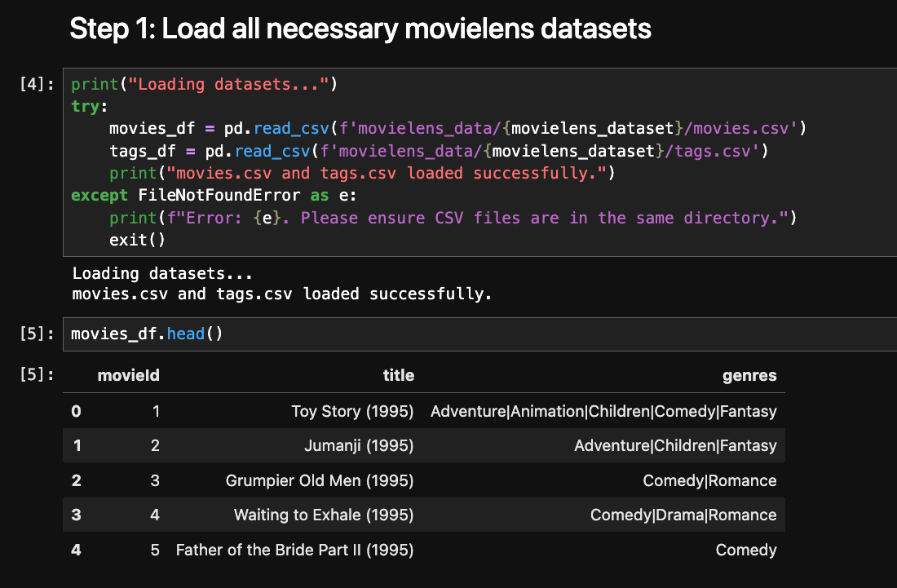Click the genres column header
897x588 pixels.
[x=749, y=375]
